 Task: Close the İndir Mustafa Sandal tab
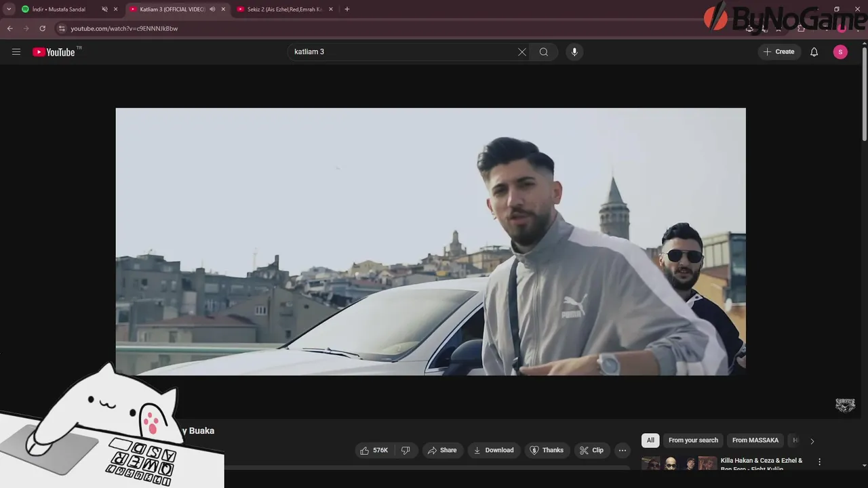(115, 9)
